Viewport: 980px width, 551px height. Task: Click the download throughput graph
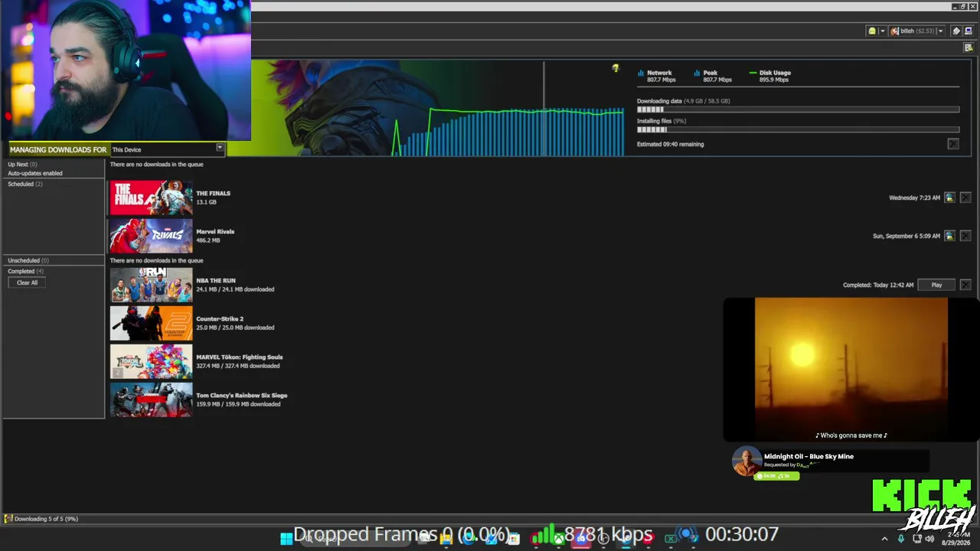click(508, 132)
